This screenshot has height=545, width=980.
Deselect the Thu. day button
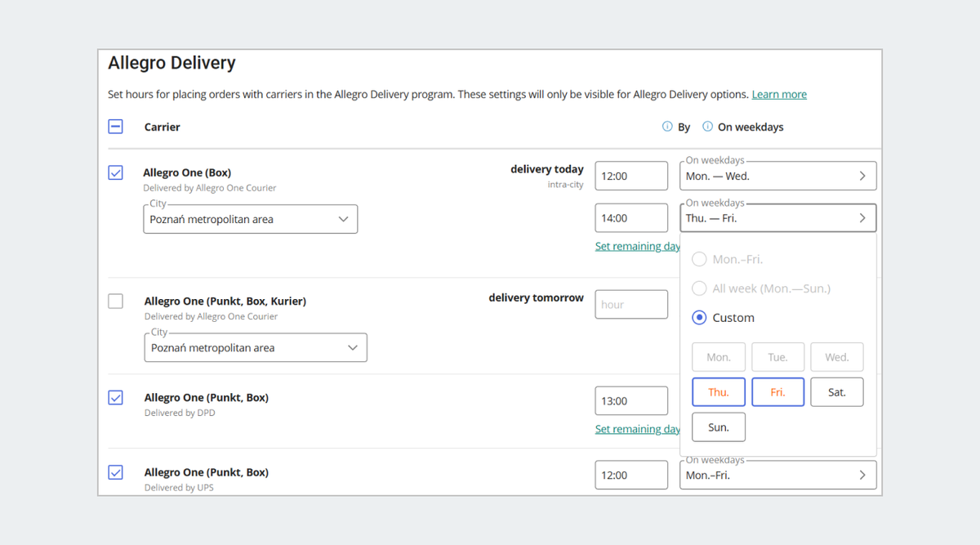click(x=719, y=392)
